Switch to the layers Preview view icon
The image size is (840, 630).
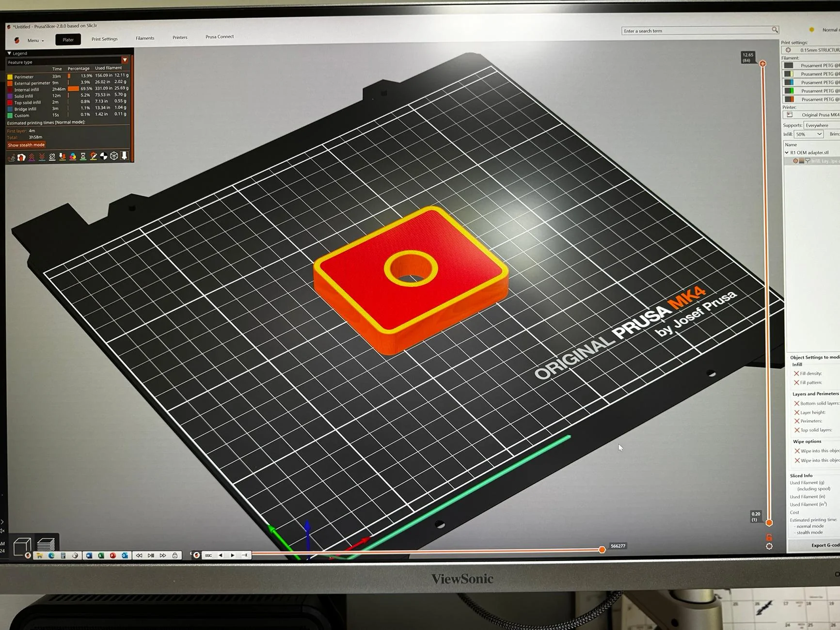click(x=46, y=545)
